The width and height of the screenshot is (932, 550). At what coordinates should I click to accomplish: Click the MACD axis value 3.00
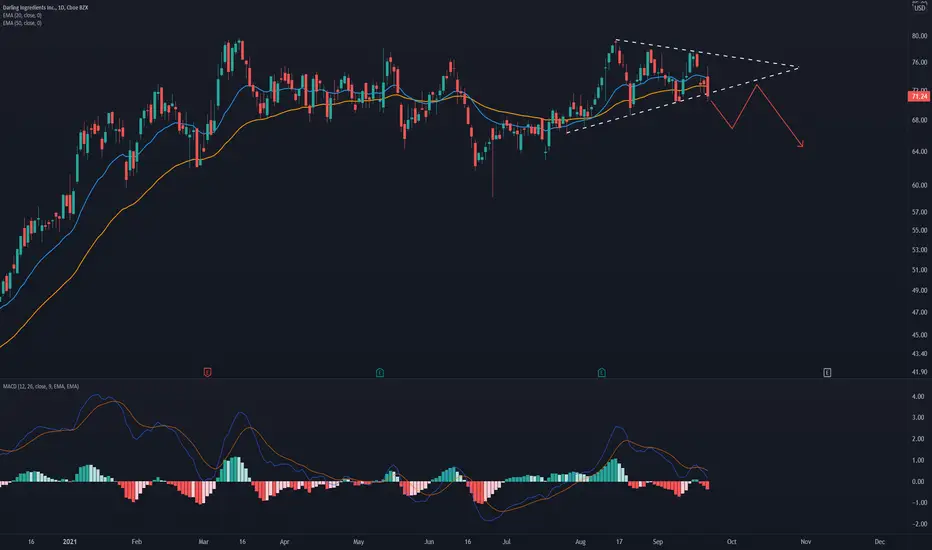[x=918, y=417]
